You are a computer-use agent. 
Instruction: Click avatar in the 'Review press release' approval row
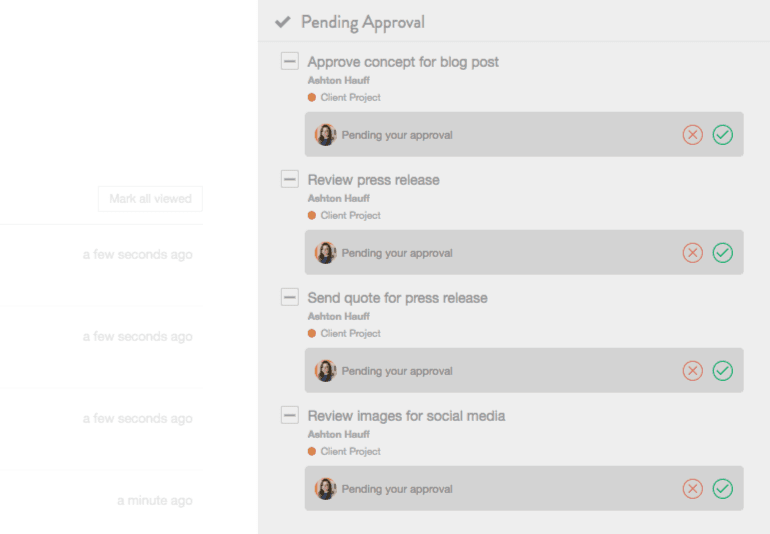tap(325, 253)
